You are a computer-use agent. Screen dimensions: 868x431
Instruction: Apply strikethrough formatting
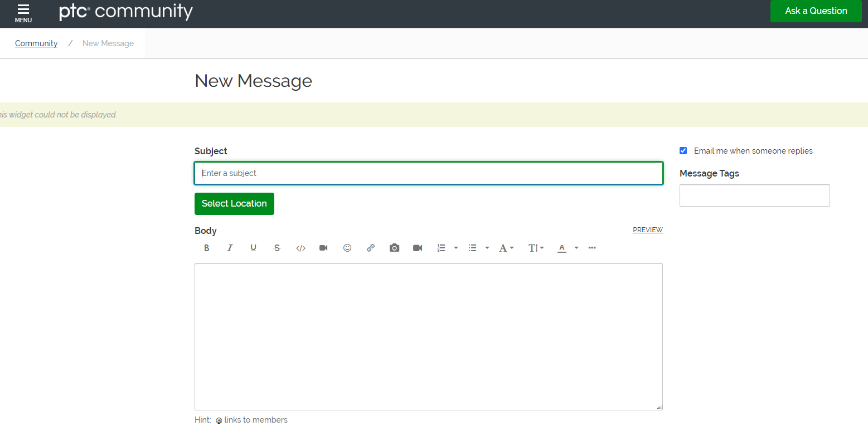[277, 248]
